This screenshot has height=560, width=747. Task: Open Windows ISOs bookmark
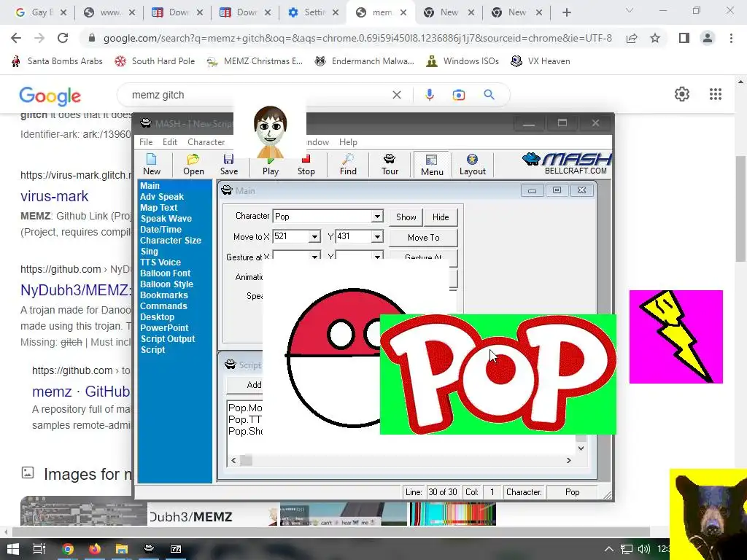pyautogui.click(x=462, y=61)
